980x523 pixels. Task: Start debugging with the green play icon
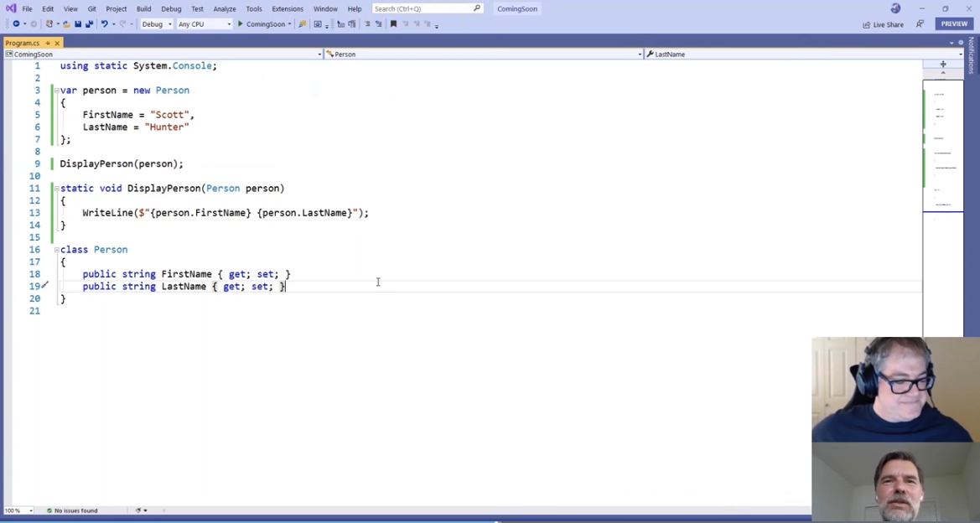241,24
